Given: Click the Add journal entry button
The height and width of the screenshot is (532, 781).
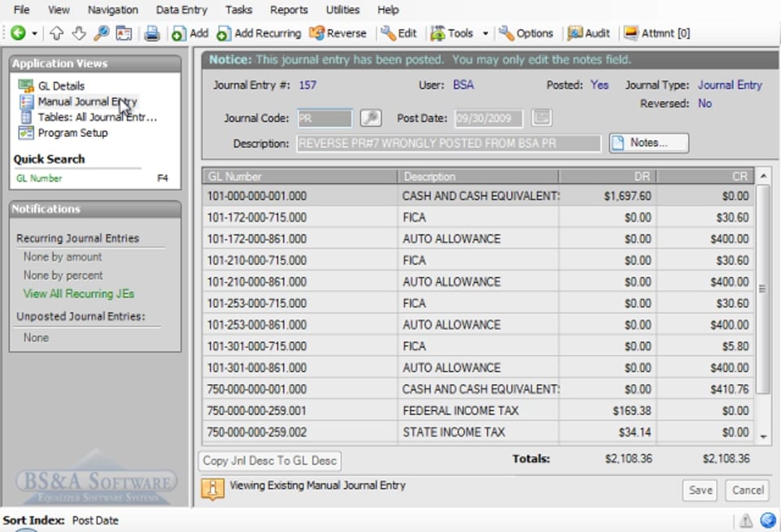Looking at the screenshot, I should (x=190, y=33).
